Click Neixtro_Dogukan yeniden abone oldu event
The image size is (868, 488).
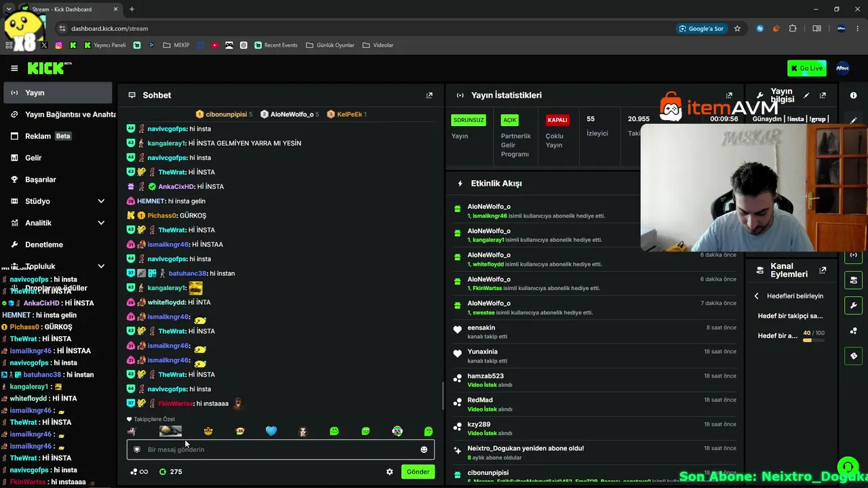[594, 453]
